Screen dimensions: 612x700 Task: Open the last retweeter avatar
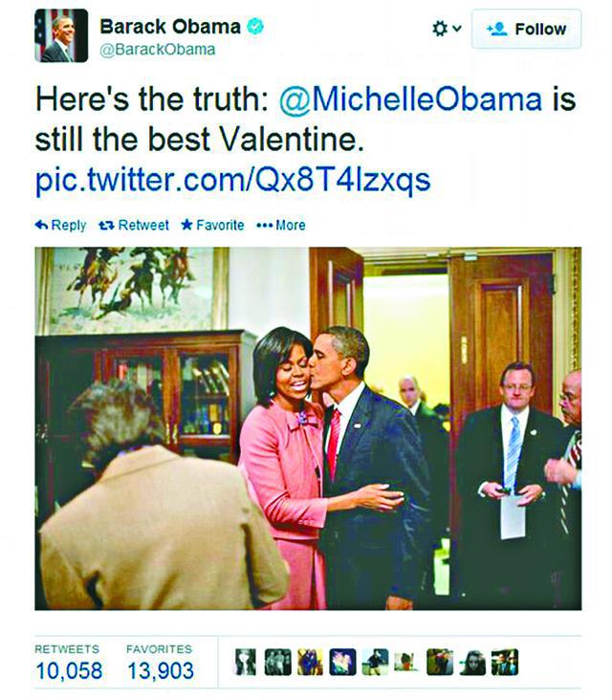click(x=505, y=662)
